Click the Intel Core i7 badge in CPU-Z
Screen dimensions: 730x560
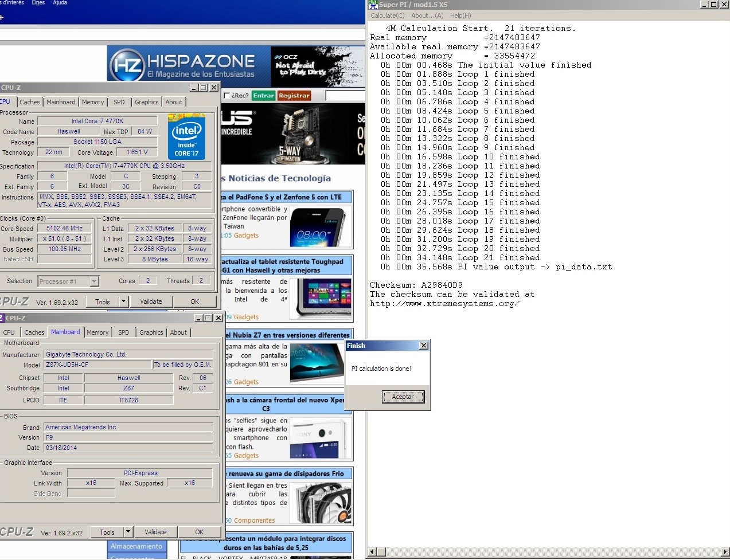click(x=186, y=136)
